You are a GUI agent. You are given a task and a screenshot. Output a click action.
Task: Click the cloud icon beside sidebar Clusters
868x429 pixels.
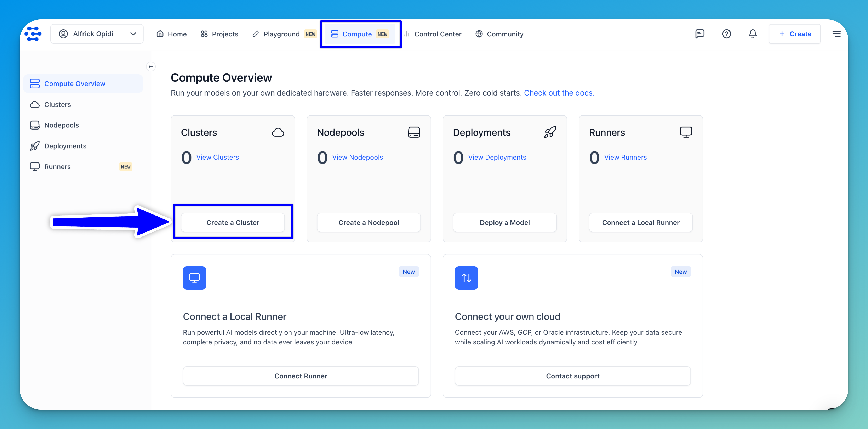tap(35, 104)
